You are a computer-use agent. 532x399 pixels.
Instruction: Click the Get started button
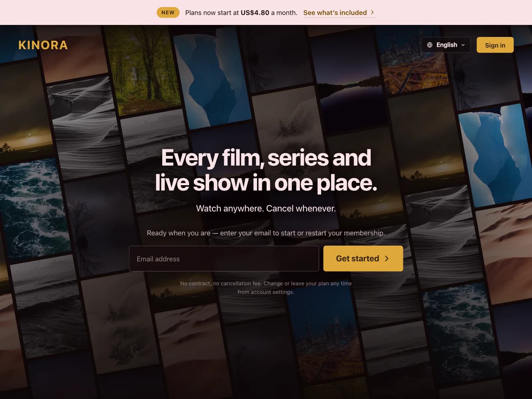click(363, 259)
